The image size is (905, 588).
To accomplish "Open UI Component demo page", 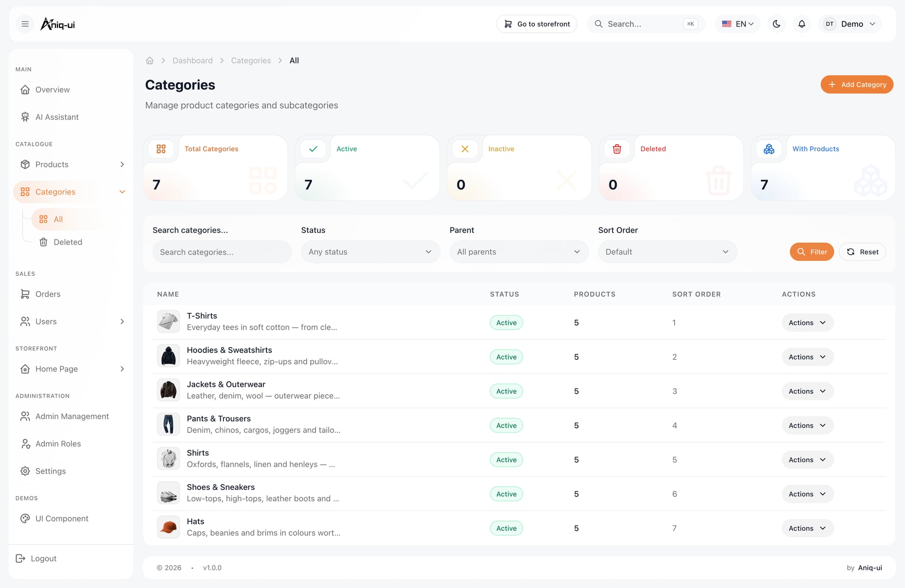I will pyautogui.click(x=71, y=519).
